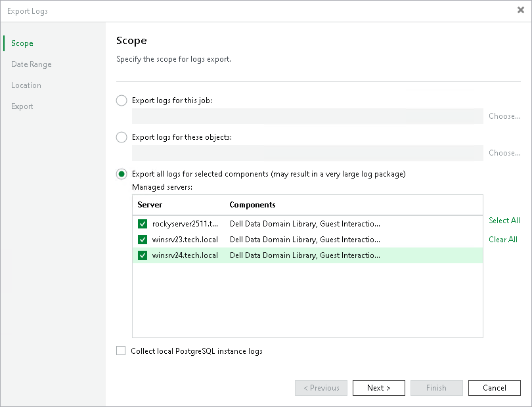Uncheck the winsrv24.tech.local checkbox
The height and width of the screenshot is (407, 532).
143,255
